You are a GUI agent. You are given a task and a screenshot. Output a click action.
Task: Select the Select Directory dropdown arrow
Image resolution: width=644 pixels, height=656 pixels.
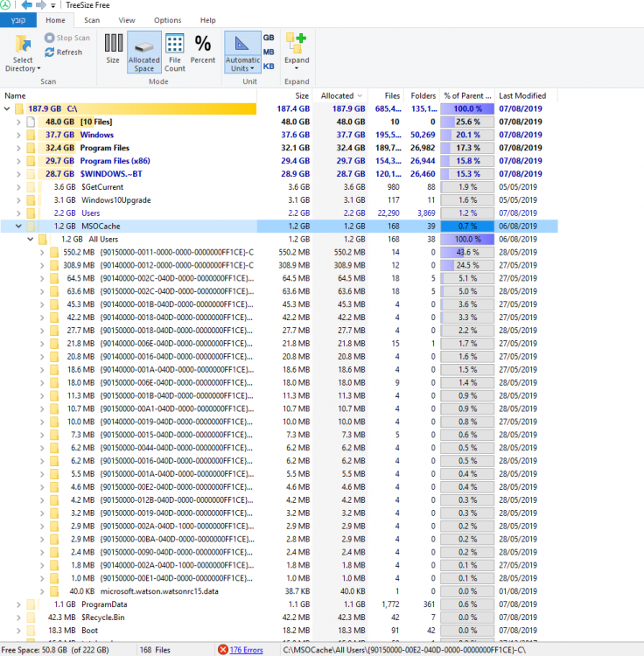pyautogui.click(x=38, y=68)
